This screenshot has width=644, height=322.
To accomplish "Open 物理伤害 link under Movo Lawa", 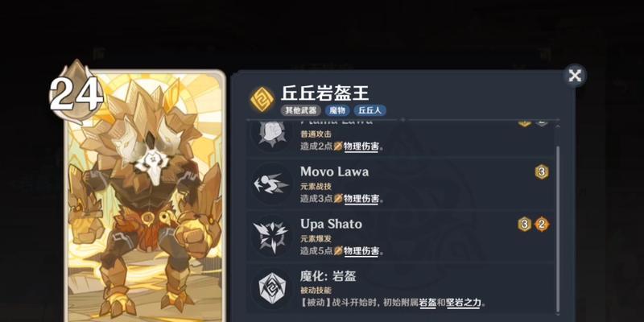I will (361, 199).
